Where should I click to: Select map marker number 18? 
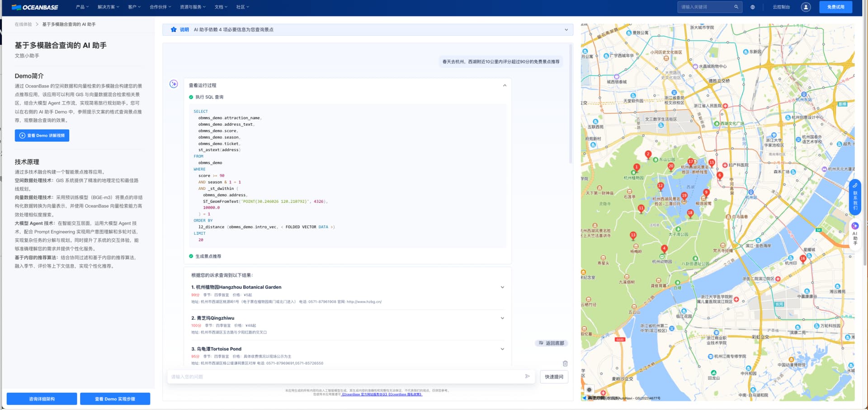point(690,213)
